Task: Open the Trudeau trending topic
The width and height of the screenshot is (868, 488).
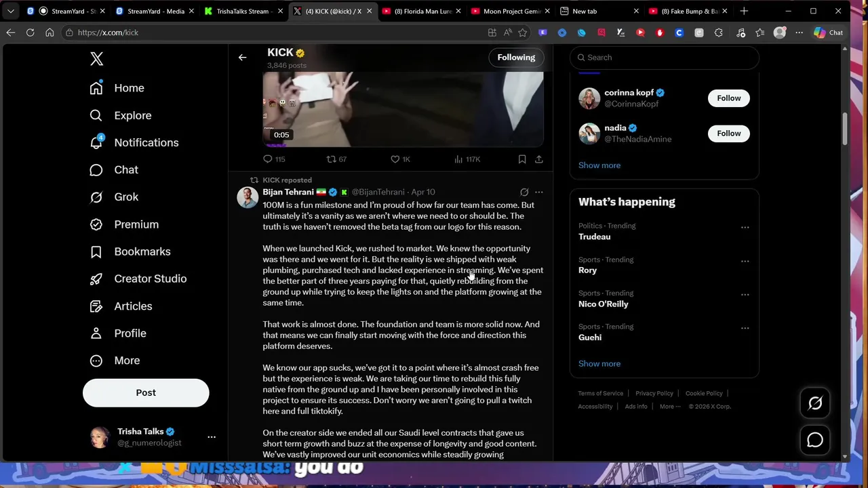Action: pyautogui.click(x=594, y=237)
